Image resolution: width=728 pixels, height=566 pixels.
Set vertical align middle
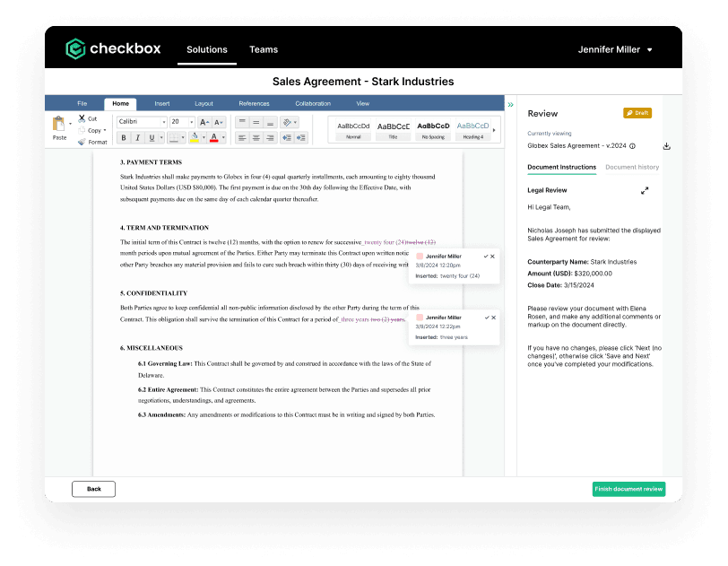(x=256, y=122)
